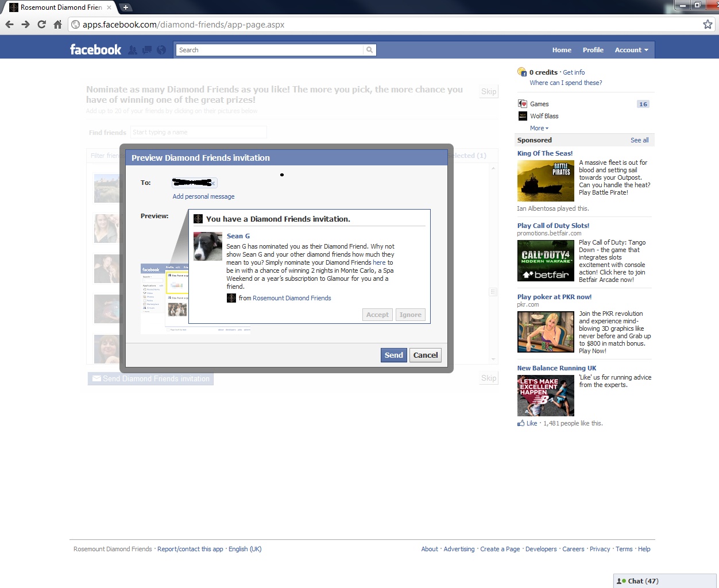Click the thumbs-up Like icon
Screen dimensions: 719x588
coord(521,423)
